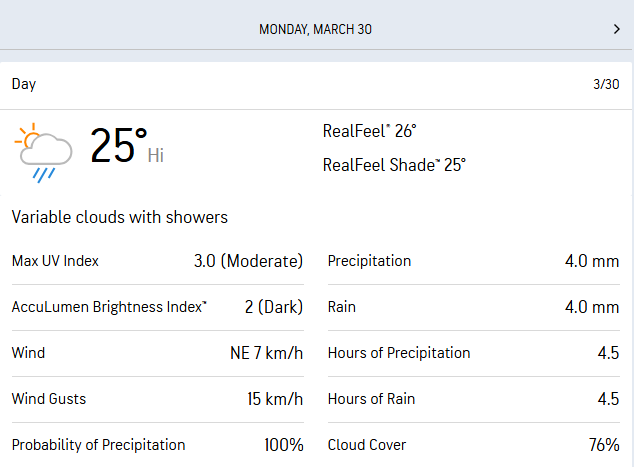Select the Rain 4.0 mm value
The height and width of the screenshot is (467, 634).
[592, 307]
